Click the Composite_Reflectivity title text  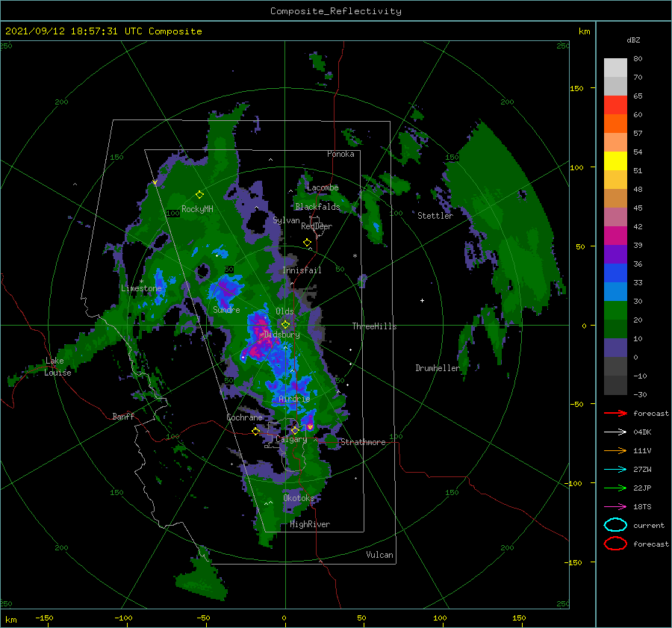[x=335, y=11]
